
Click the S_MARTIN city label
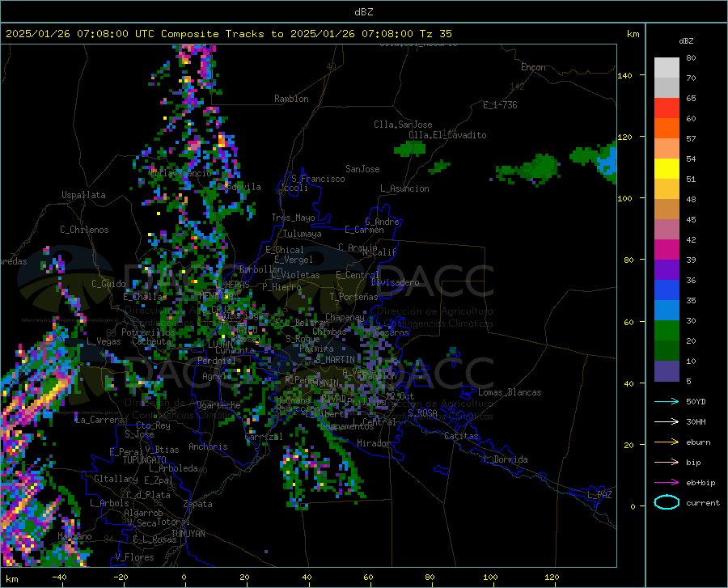click(335, 359)
